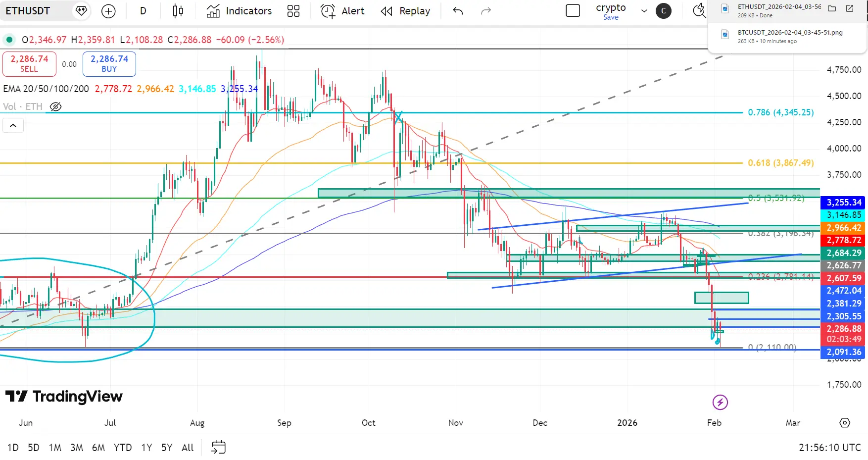
Task: Click the 2,305.55 blue price label
Action: [844, 316]
